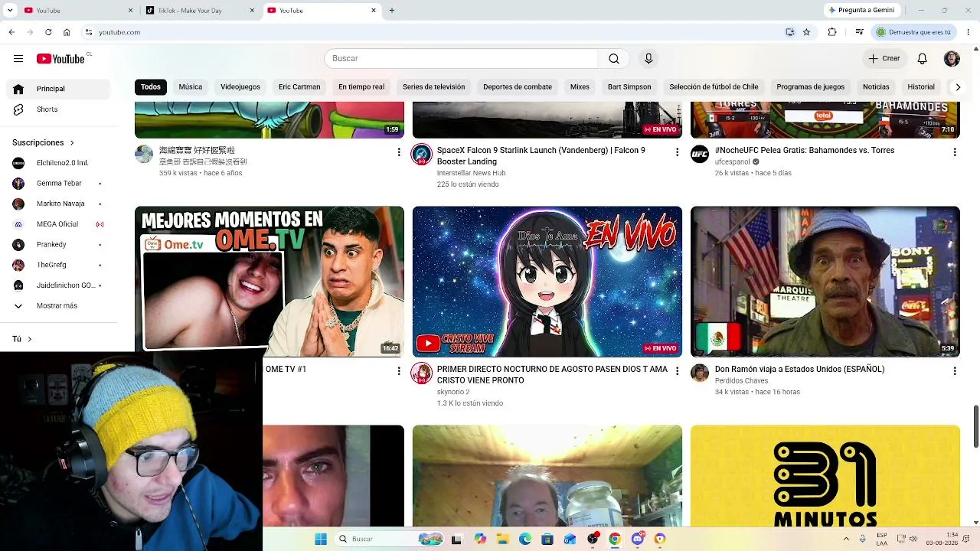Screen dimensions: 980x551
Task: Open options for PRIMER DIRECTO NOCTURNO video
Action: [677, 371]
